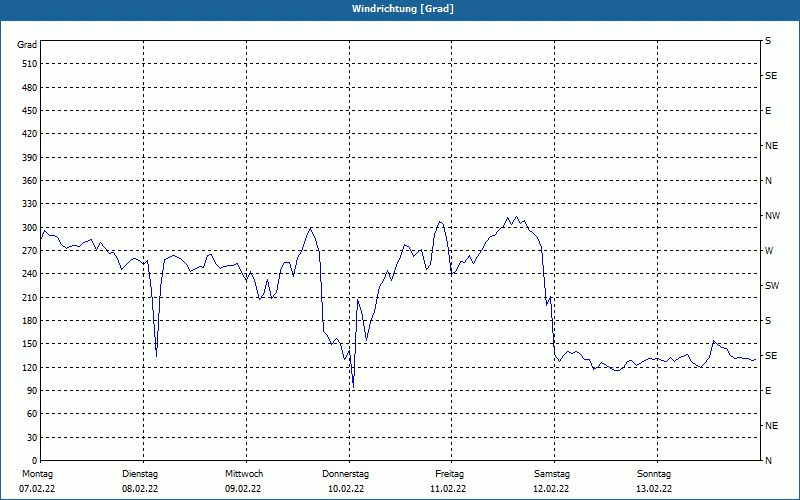Viewport: 800px width, 500px height.
Task: Select the 150 value on the degree axis
Action: (x=30, y=344)
